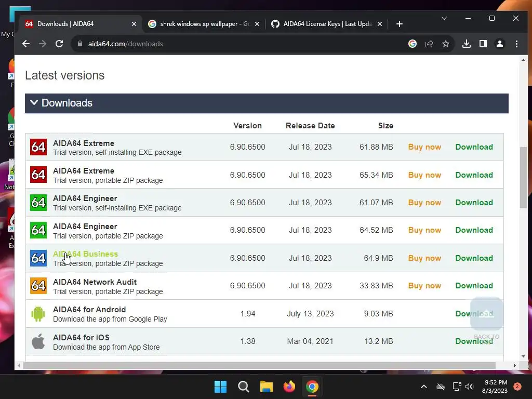Reload the AIDA64 downloads page
This screenshot has height=399, width=532.
59,44
